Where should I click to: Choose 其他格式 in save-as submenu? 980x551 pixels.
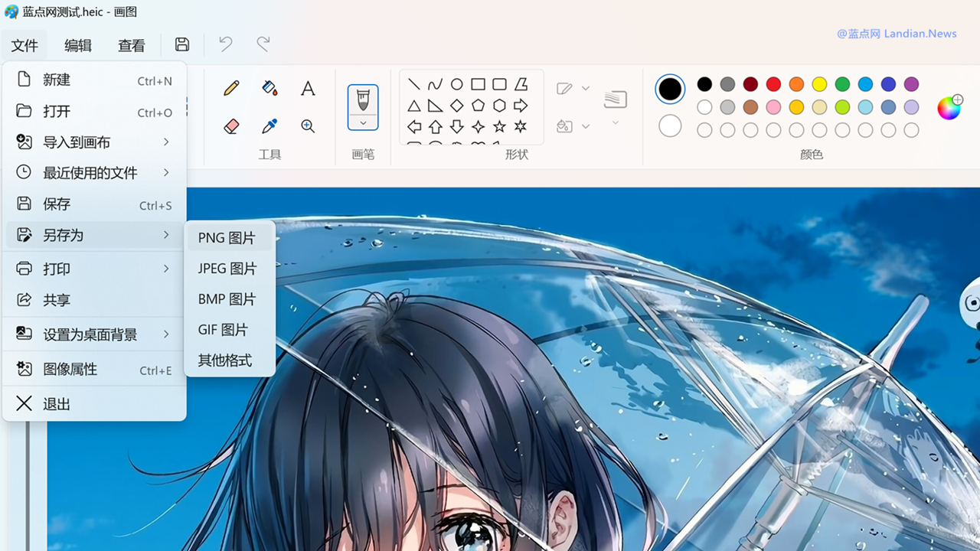click(230, 360)
